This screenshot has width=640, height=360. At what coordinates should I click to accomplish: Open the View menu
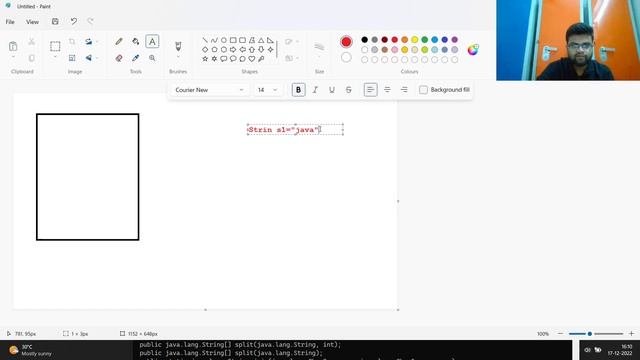pyautogui.click(x=32, y=22)
